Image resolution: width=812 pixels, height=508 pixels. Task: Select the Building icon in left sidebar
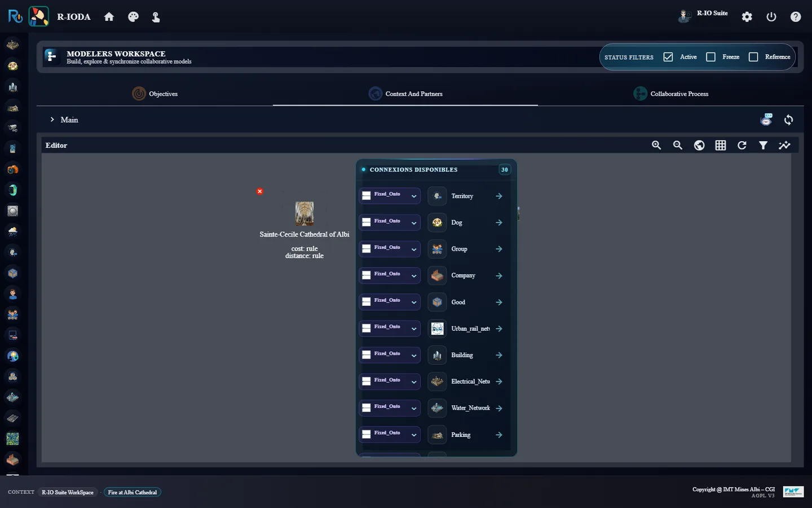coord(12,87)
